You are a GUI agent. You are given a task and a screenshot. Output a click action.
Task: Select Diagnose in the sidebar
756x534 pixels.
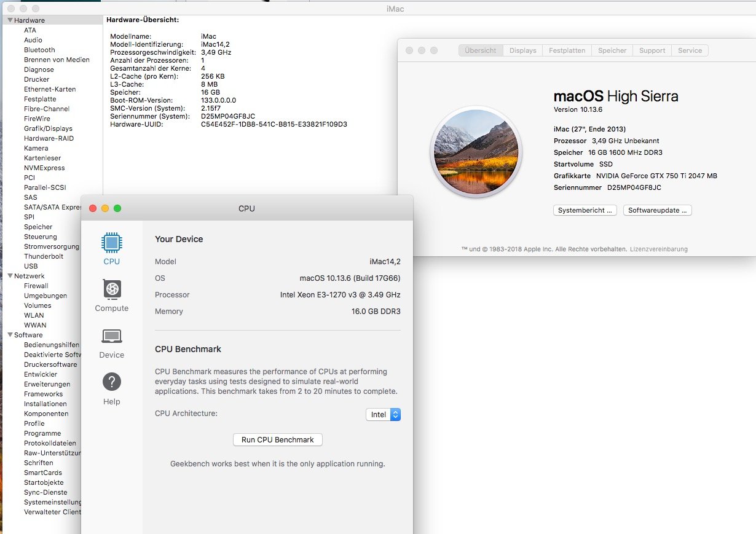pos(39,69)
